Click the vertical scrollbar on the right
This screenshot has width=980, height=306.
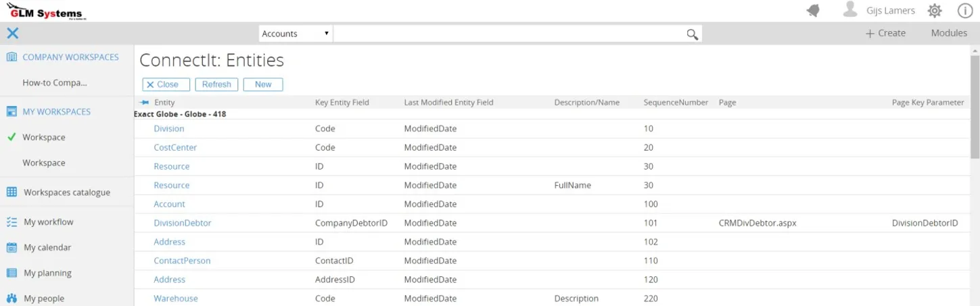[975, 108]
